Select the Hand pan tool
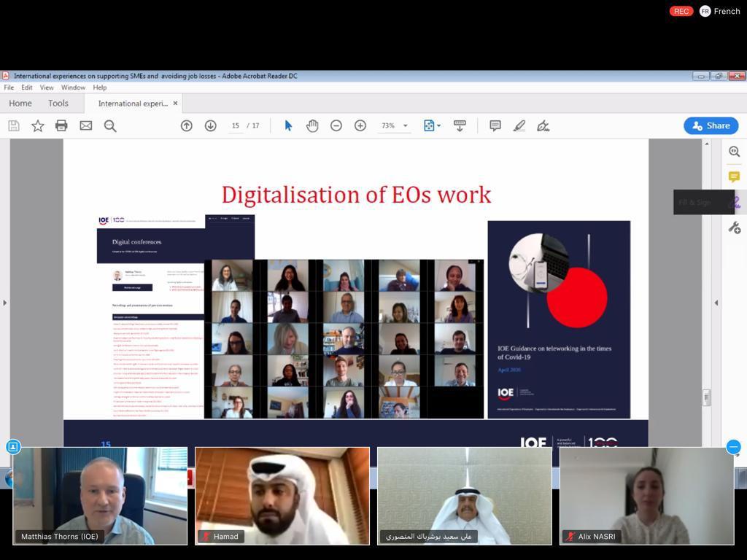747x560 pixels. [312, 125]
